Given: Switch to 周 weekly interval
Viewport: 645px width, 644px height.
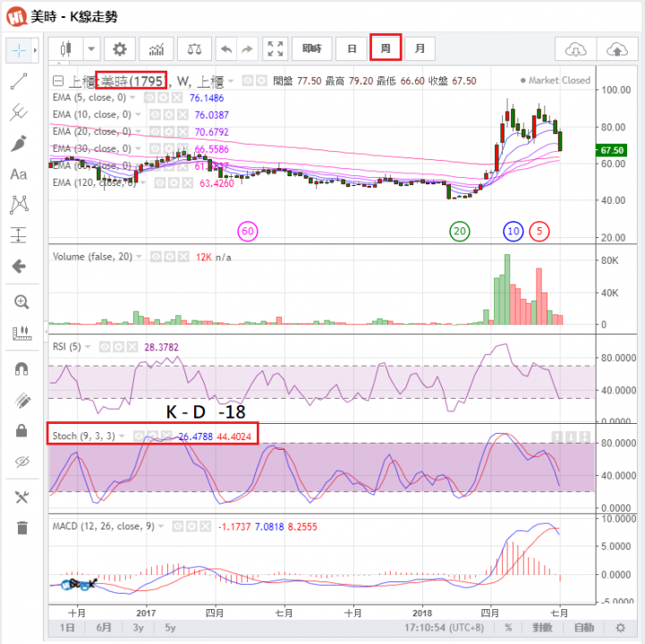Looking at the screenshot, I should (386, 47).
